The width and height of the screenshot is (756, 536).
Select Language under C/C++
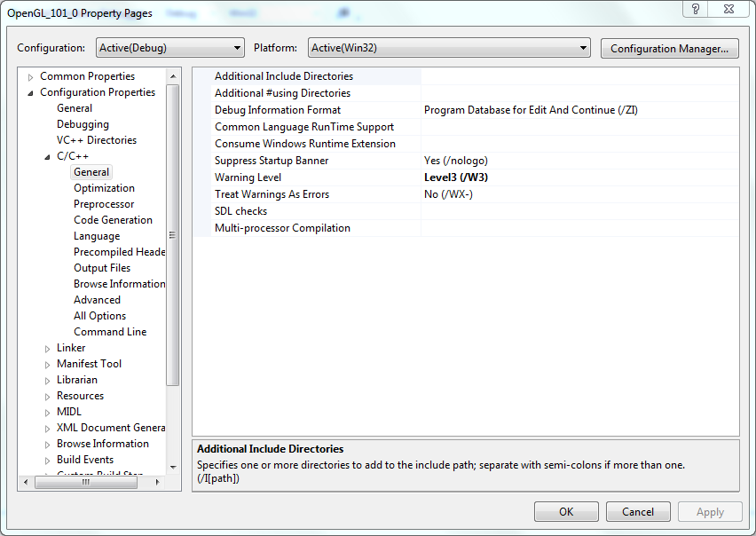click(x=97, y=236)
